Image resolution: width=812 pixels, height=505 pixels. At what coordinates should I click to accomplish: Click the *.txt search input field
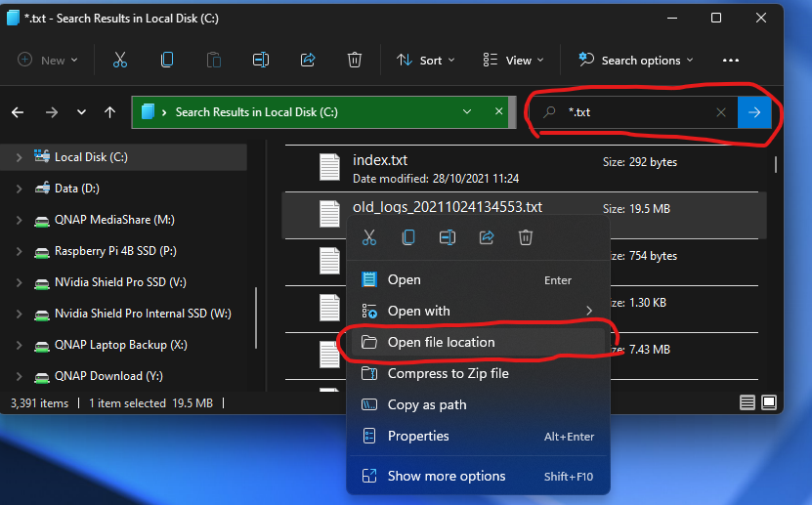tap(635, 112)
